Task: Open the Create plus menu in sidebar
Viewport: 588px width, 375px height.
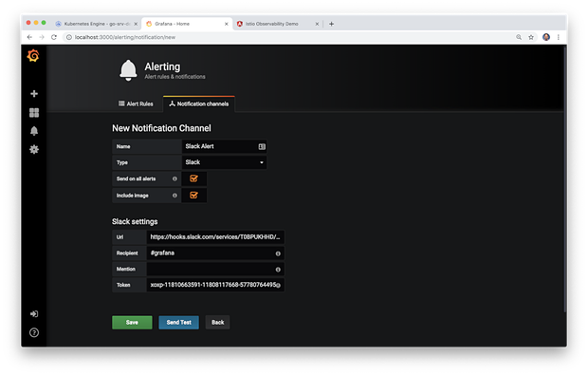Action: (x=34, y=93)
